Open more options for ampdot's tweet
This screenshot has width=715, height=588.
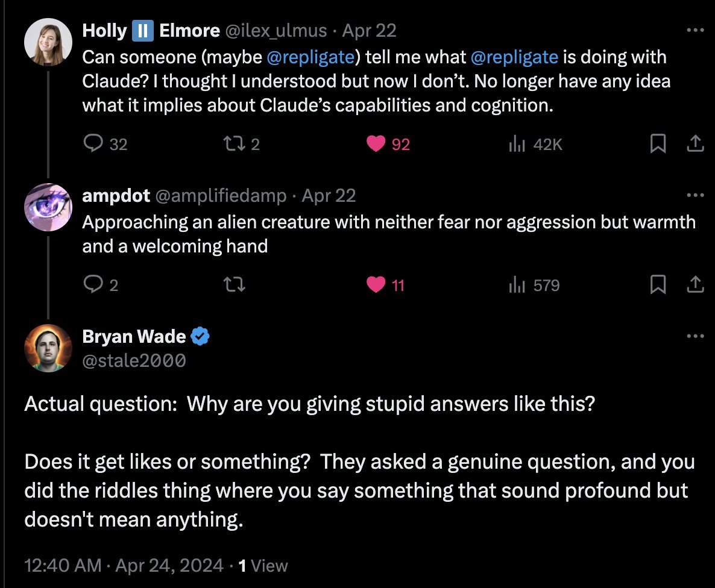[x=695, y=195]
